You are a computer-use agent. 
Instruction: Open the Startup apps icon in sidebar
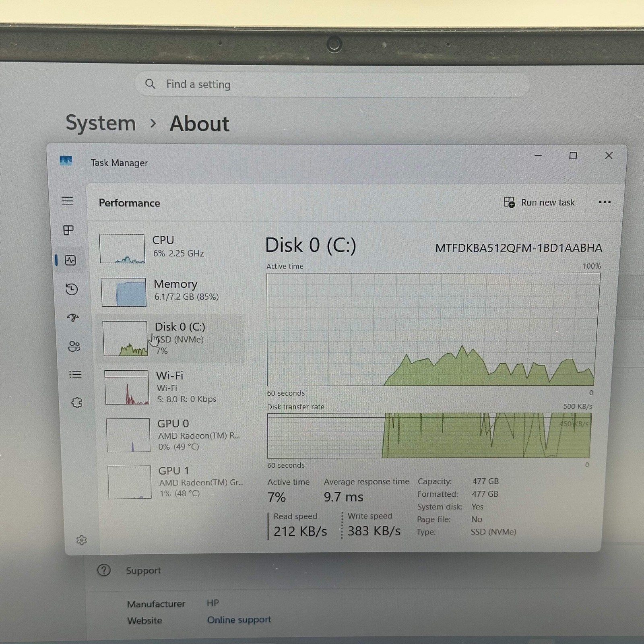[73, 318]
